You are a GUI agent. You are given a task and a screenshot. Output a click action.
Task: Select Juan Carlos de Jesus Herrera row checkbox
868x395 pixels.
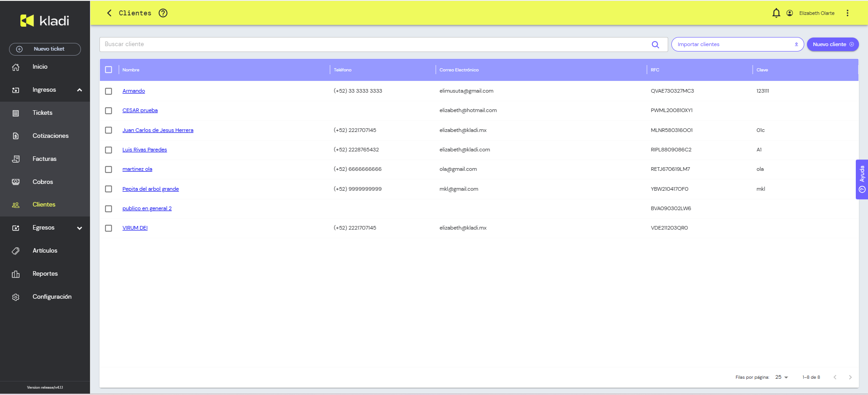pos(108,130)
